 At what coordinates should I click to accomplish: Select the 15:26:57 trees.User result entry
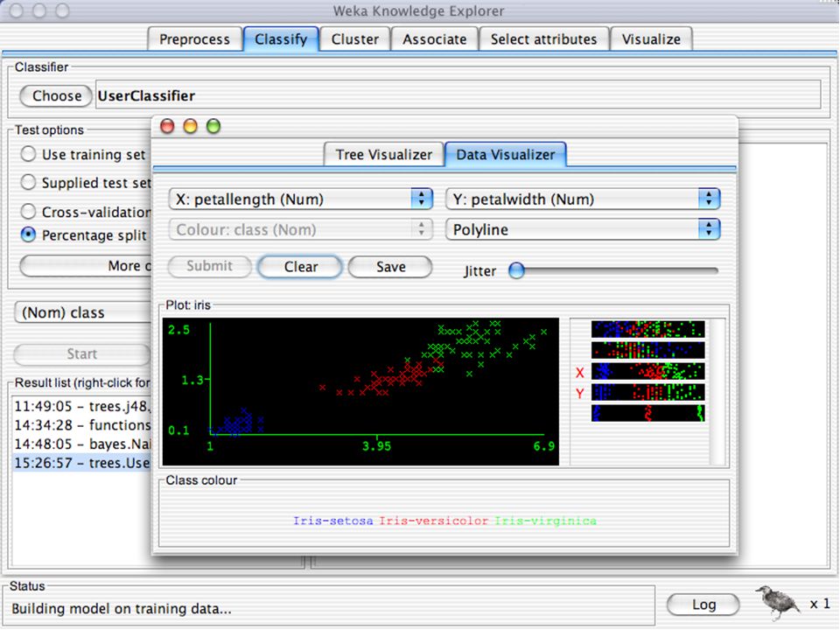click(x=82, y=463)
